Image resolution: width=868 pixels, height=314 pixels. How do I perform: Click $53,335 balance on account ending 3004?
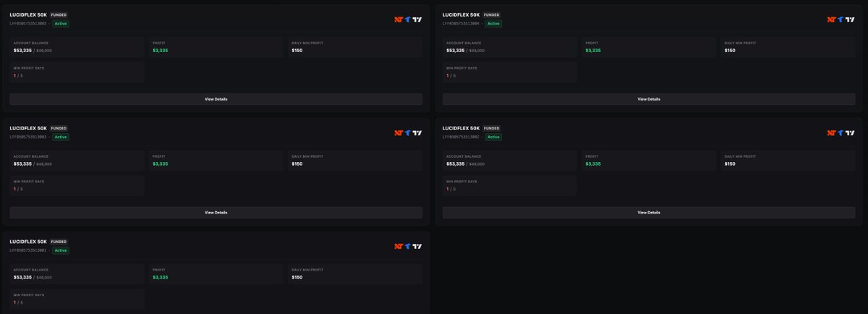click(456, 51)
